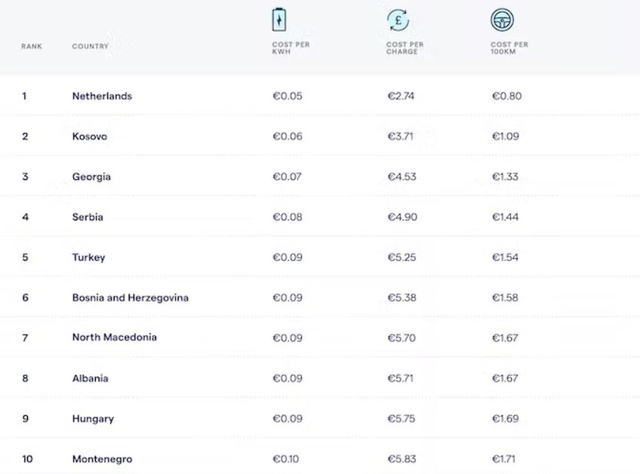Image resolution: width=640 pixels, height=474 pixels.
Task: Choose Turkey in the ranking table
Action: [89, 258]
